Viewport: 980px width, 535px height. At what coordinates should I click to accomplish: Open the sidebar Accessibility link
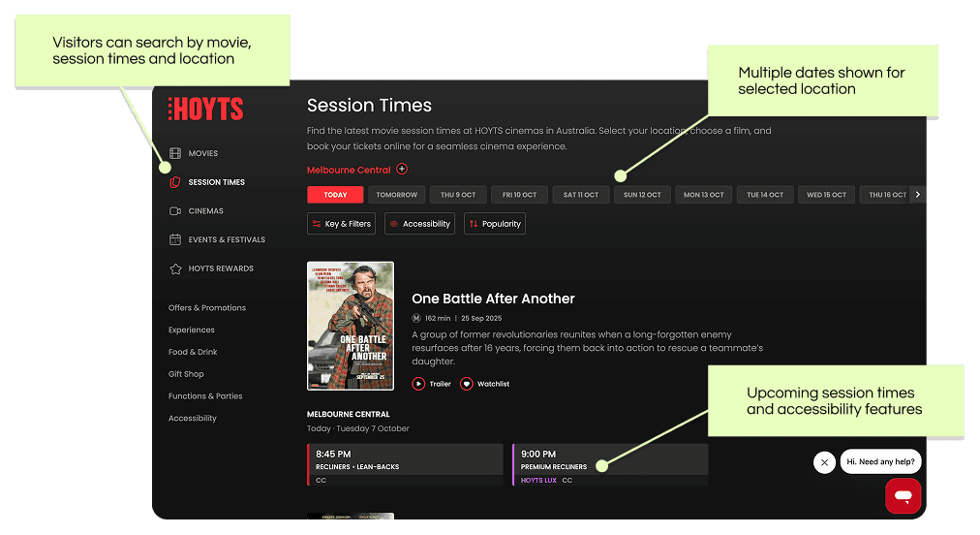[x=192, y=418]
